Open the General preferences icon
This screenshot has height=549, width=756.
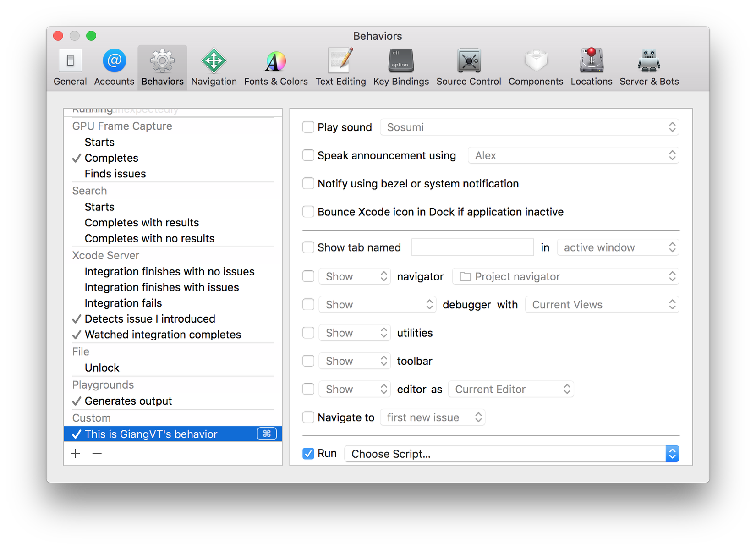(70, 67)
